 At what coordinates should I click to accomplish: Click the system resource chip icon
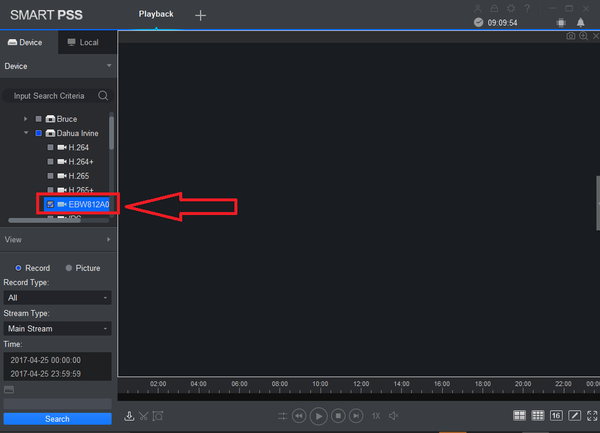(561, 23)
